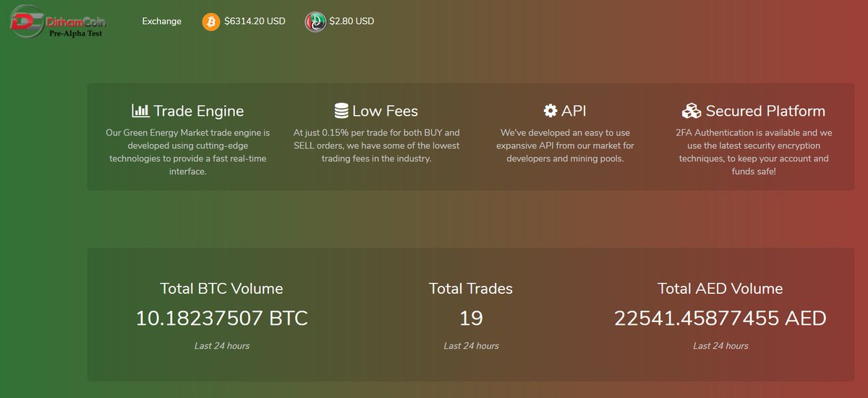Click the Secured Platform heading

pos(765,111)
